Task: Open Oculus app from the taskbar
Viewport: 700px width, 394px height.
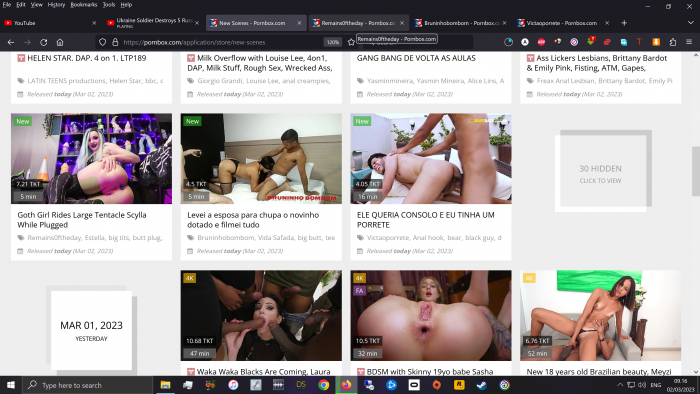Action: [x=414, y=385]
